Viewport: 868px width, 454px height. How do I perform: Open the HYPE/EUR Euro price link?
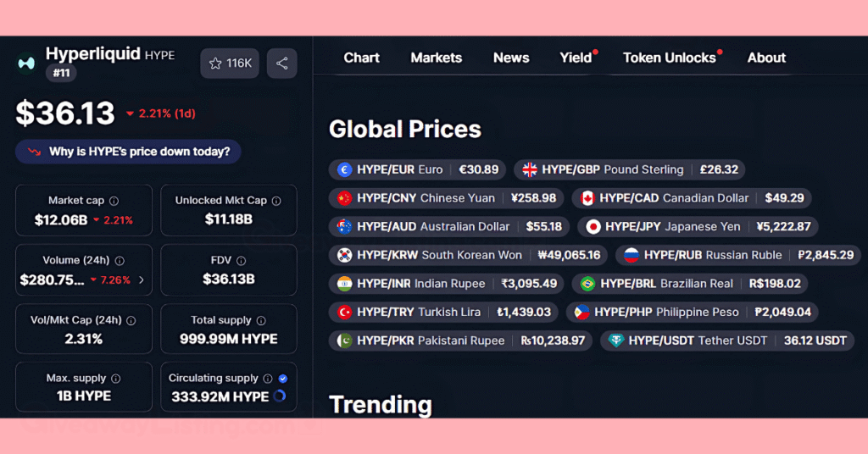[417, 169]
